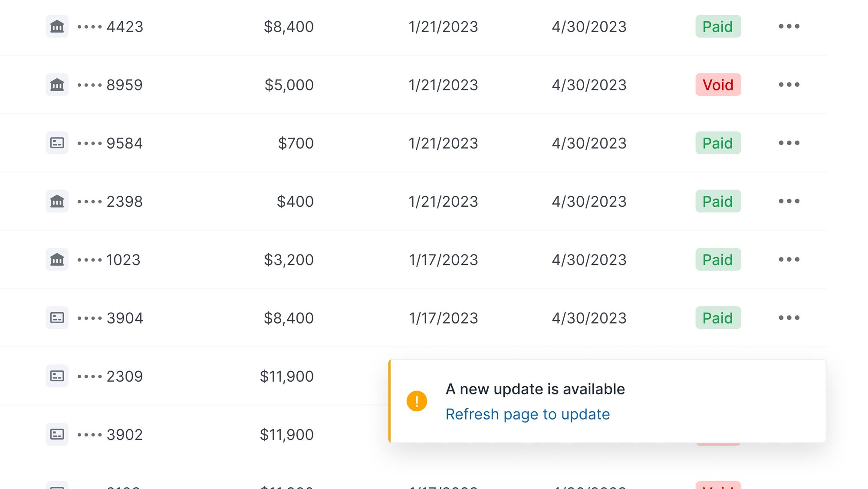Open the ellipsis menu for account 1023
The image size is (868, 489).
[789, 259]
